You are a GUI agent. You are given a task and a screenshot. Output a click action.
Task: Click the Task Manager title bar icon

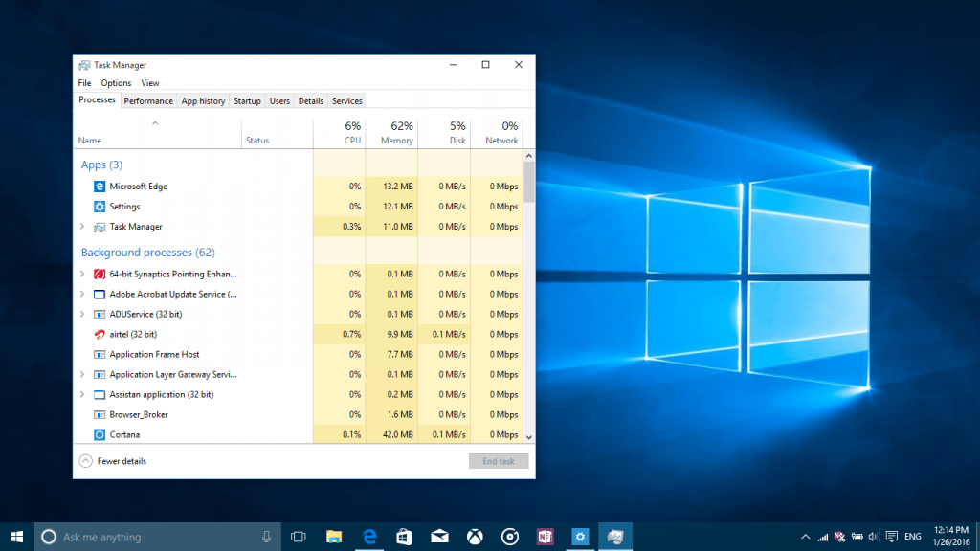84,65
